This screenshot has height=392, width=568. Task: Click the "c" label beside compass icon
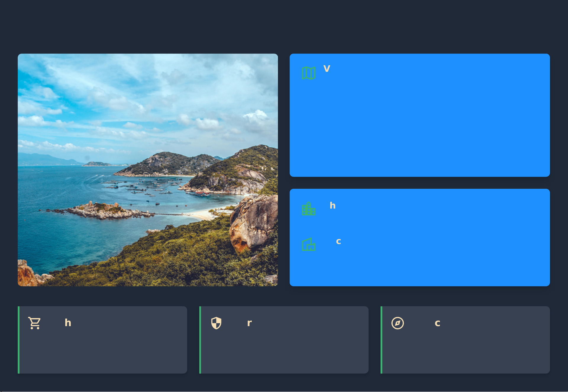437,323
